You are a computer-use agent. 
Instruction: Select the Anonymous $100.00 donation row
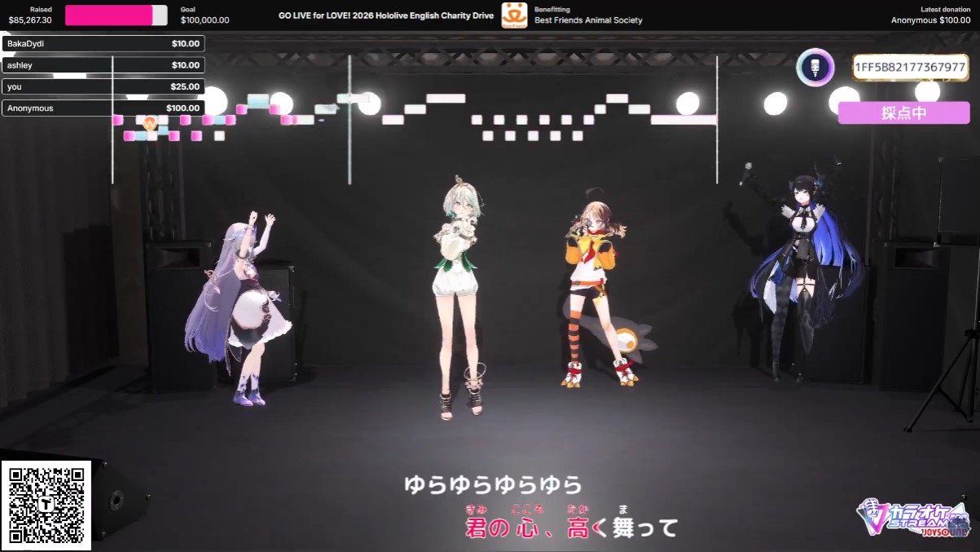pyautogui.click(x=103, y=108)
